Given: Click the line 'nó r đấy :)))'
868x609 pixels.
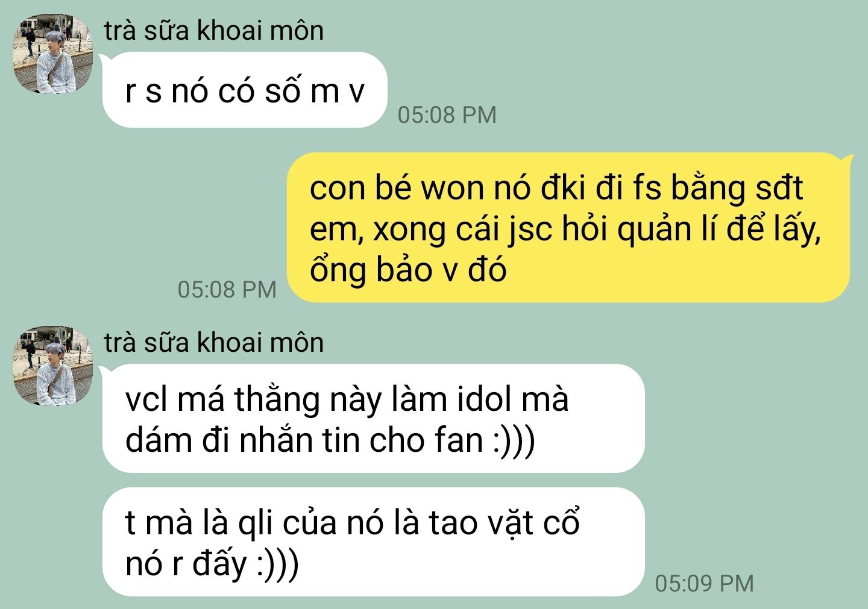Looking at the screenshot, I should pos(212,564).
